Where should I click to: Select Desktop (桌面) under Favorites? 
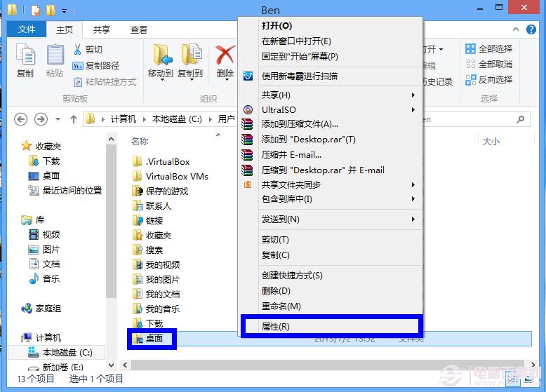pyautogui.click(x=44, y=175)
